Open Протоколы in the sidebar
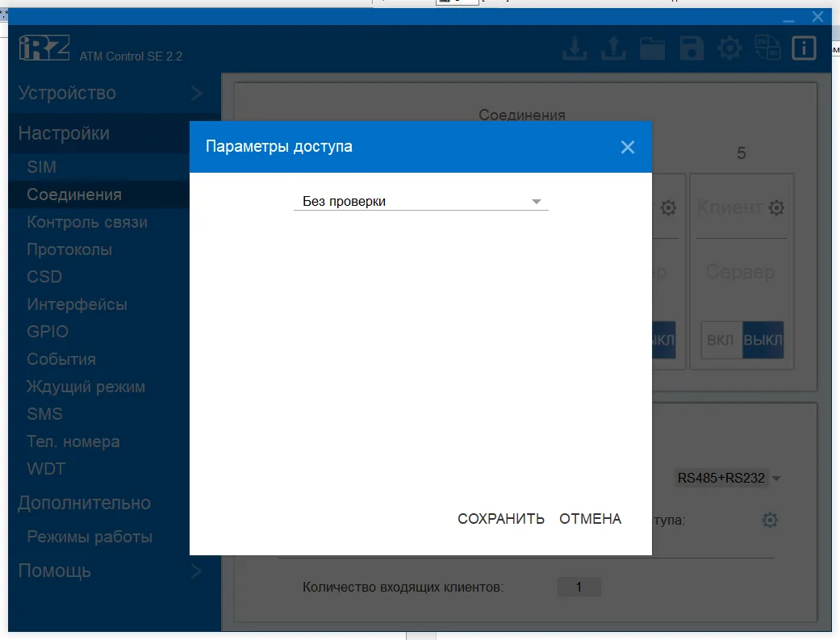 pyautogui.click(x=69, y=249)
